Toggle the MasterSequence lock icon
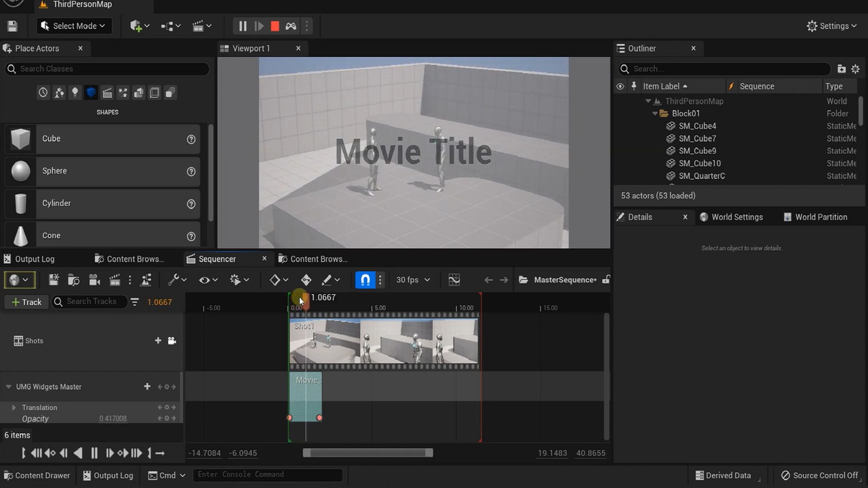Viewport: 868px width, 488px height. pyautogui.click(x=606, y=280)
